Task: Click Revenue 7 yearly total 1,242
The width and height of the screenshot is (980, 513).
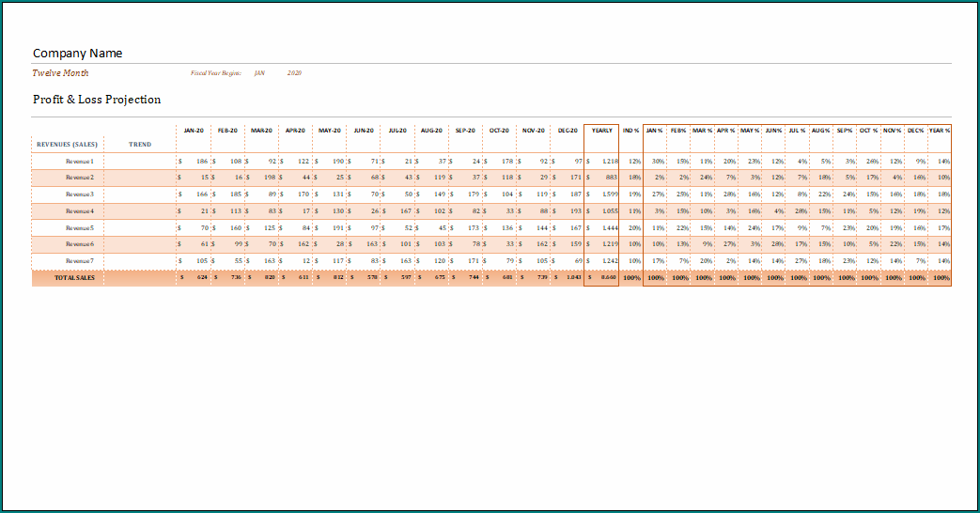Action: (610, 261)
